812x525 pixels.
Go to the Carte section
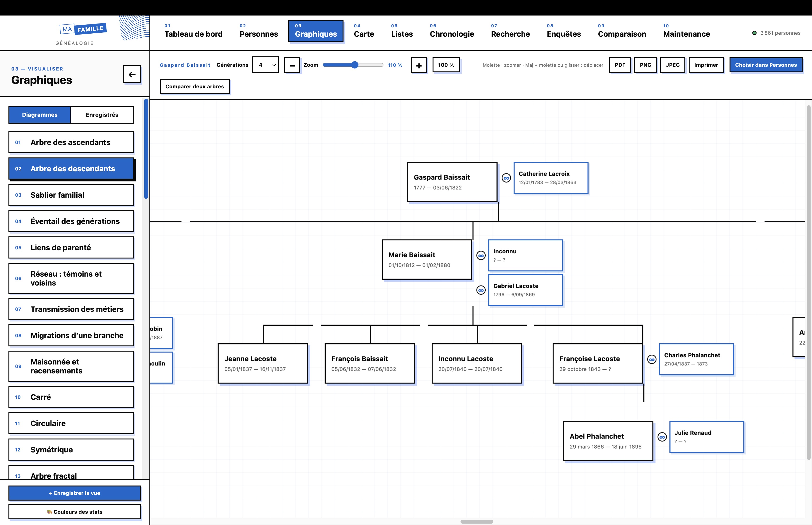[364, 31]
